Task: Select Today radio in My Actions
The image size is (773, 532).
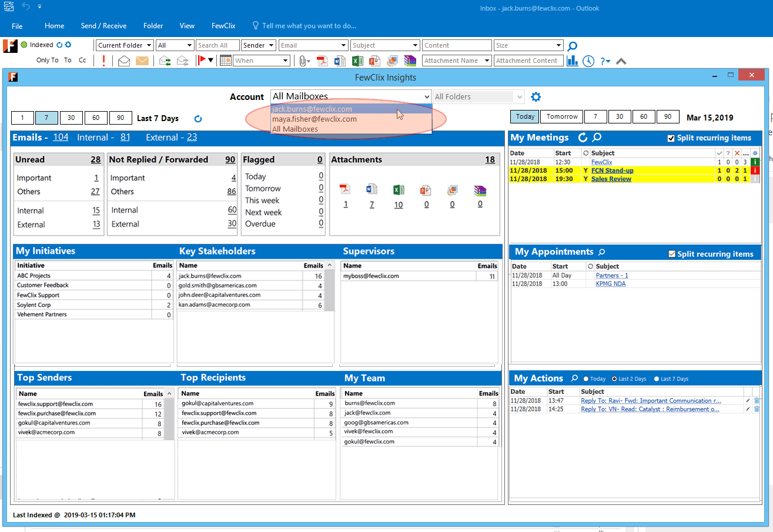Action: pyautogui.click(x=586, y=379)
